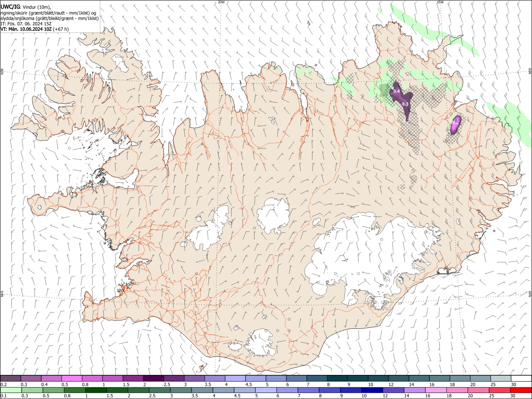Image resolution: width=532 pixels, height=399 pixels.
Task: Select the 2.5 grey-green swatch in rain scale
Action: pos(160,390)
